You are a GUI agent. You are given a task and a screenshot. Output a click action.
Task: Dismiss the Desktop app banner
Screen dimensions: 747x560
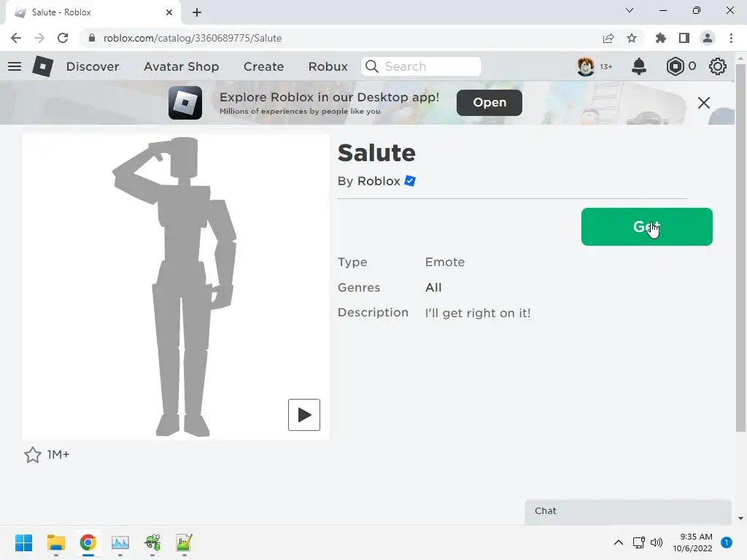(704, 103)
